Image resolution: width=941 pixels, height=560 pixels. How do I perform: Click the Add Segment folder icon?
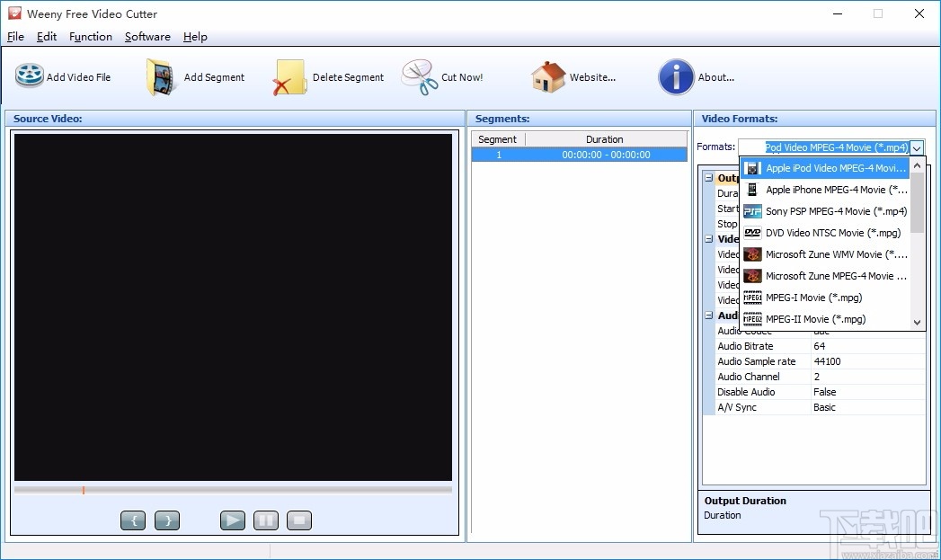162,76
